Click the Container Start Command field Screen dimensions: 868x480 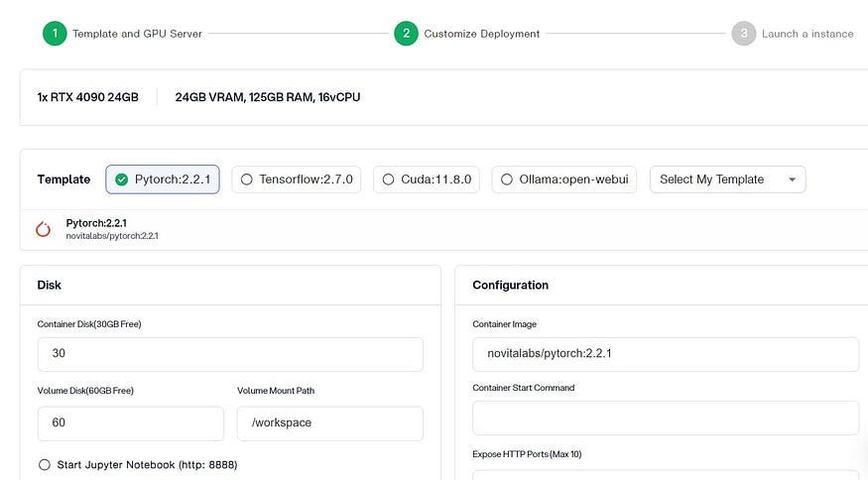pyautogui.click(x=666, y=418)
